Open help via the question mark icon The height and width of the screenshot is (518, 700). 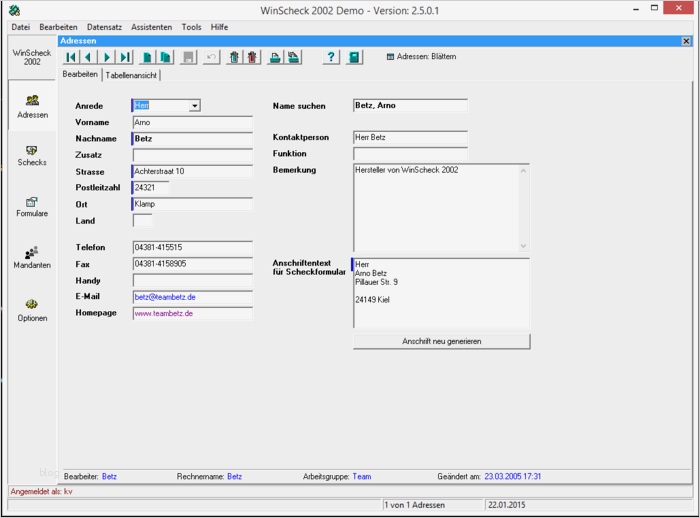[x=331, y=57]
